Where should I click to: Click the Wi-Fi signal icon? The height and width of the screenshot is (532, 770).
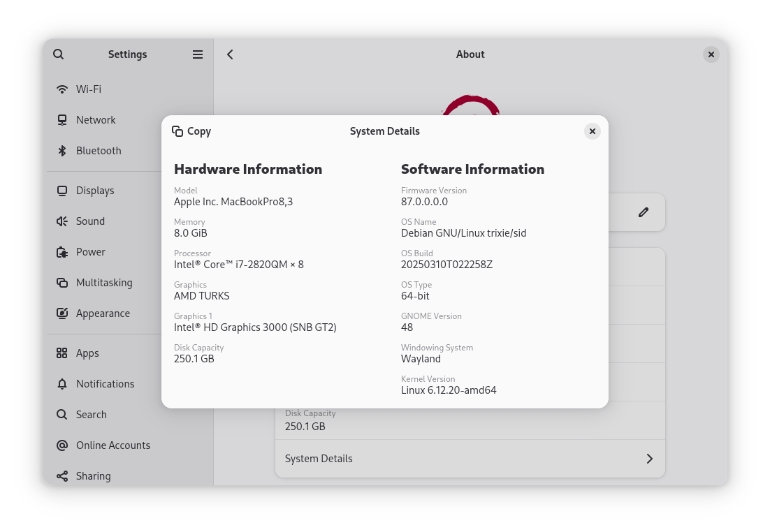pyautogui.click(x=62, y=89)
